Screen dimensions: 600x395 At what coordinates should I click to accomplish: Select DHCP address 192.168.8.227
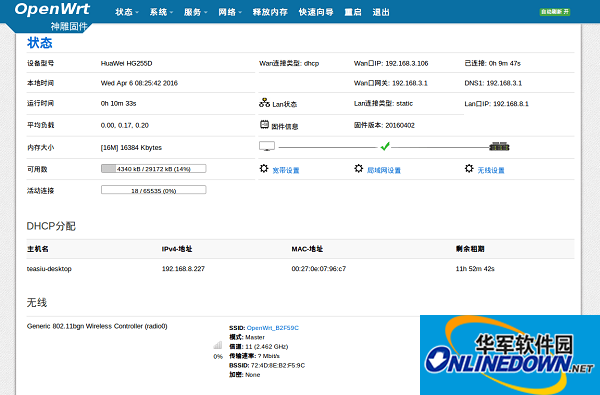pos(183,269)
